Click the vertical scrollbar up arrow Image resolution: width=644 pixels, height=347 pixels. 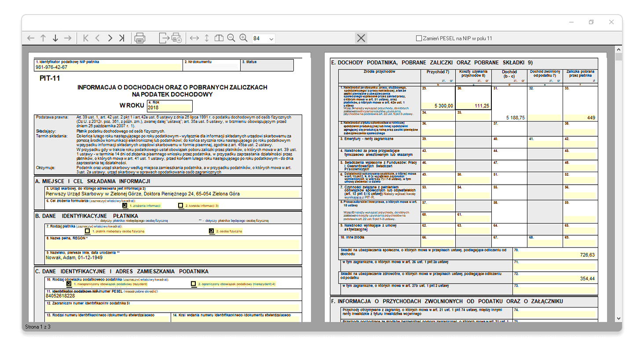pos(619,49)
